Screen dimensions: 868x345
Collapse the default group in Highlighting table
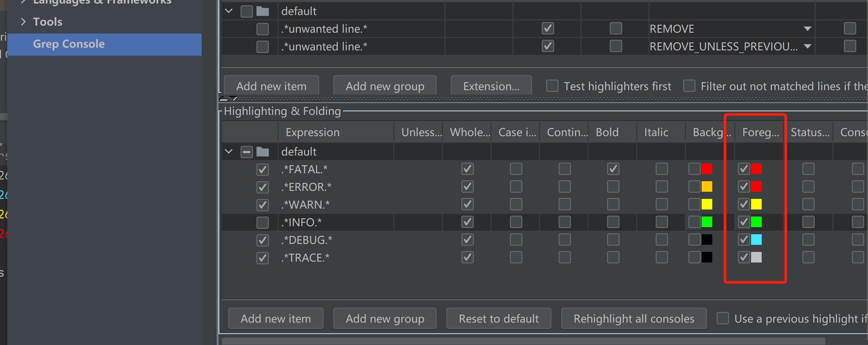coord(229,151)
